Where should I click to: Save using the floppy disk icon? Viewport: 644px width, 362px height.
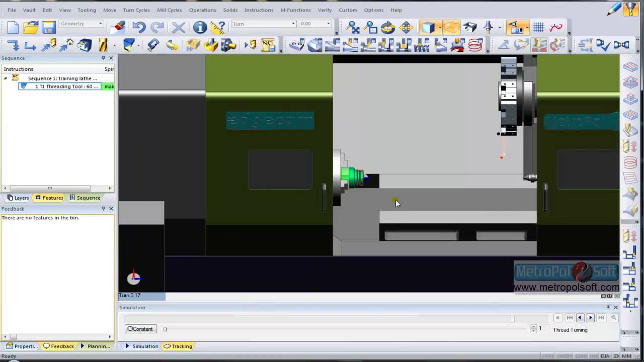tap(48, 27)
